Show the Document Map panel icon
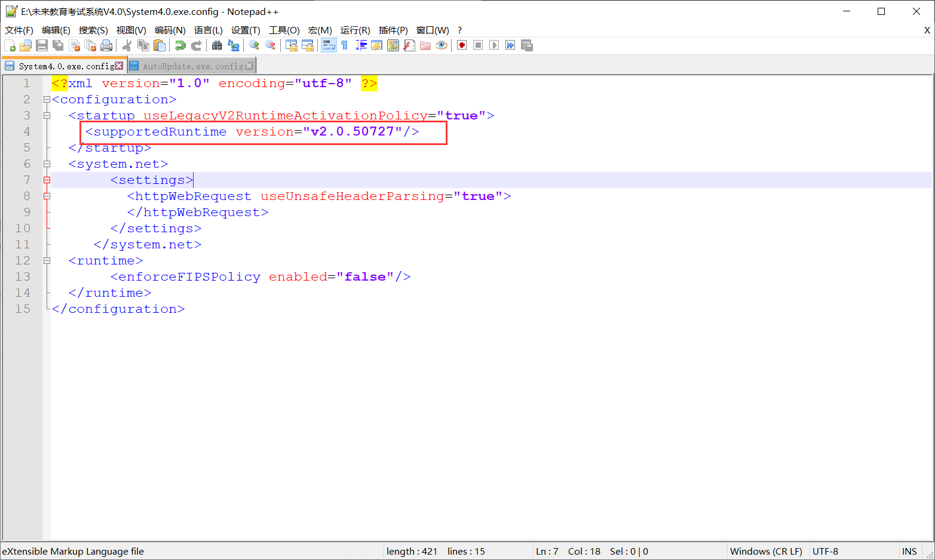This screenshot has height=560, width=935. pyautogui.click(x=393, y=45)
